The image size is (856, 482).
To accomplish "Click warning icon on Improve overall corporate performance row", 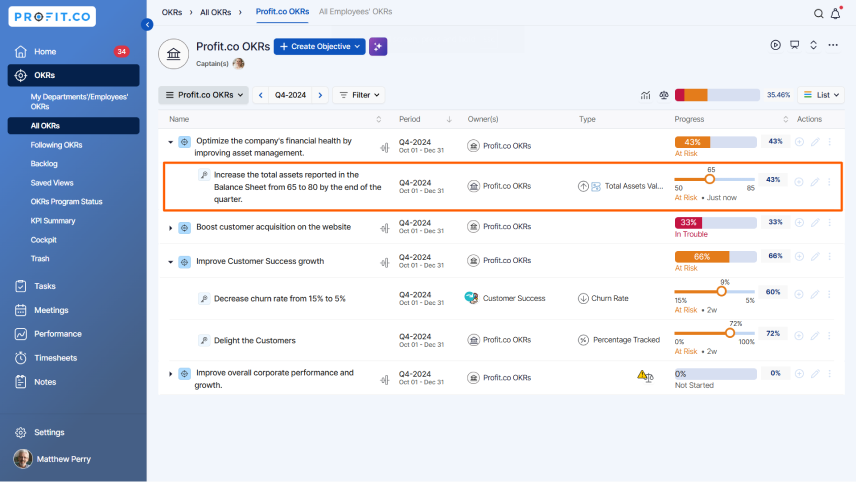I will 642,375.
